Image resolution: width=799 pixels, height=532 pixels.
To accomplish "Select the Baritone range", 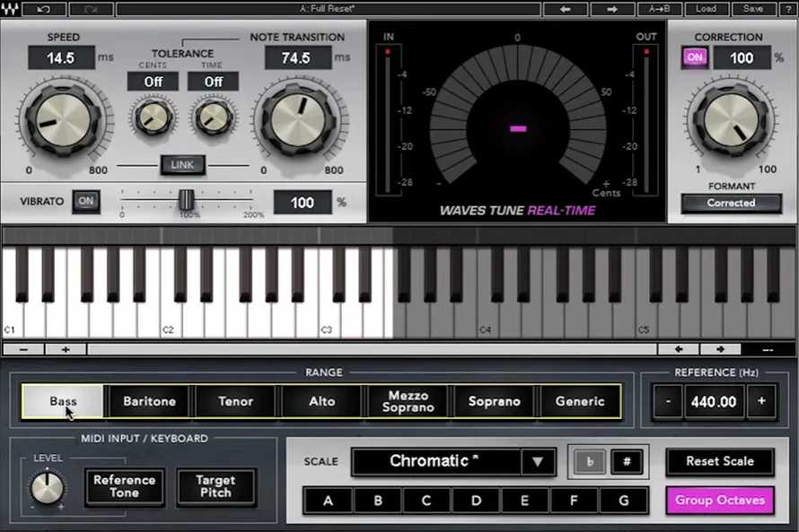I will coord(149,401).
